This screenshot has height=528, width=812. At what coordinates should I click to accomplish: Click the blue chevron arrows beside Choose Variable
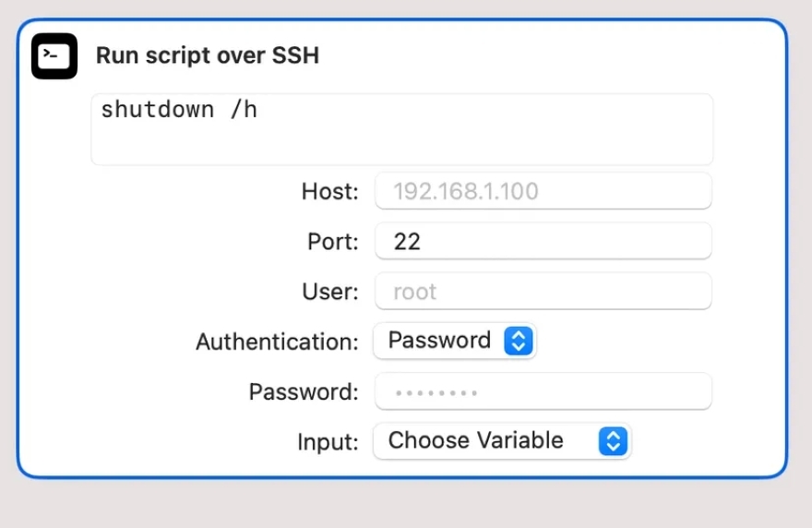(x=612, y=441)
